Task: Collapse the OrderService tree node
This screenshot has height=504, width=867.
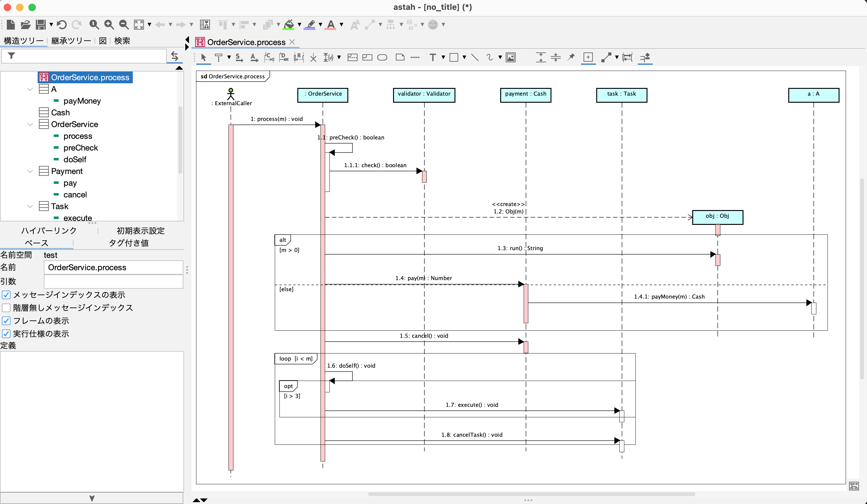Action: (30, 124)
